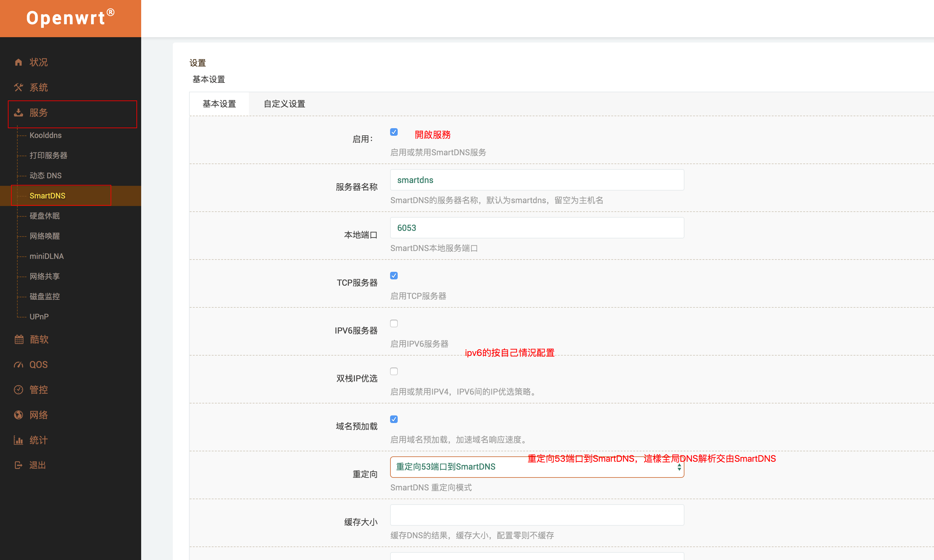934x560 pixels.
Task: Toggle the TCP服务器 checkbox
Action: click(394, 276)
